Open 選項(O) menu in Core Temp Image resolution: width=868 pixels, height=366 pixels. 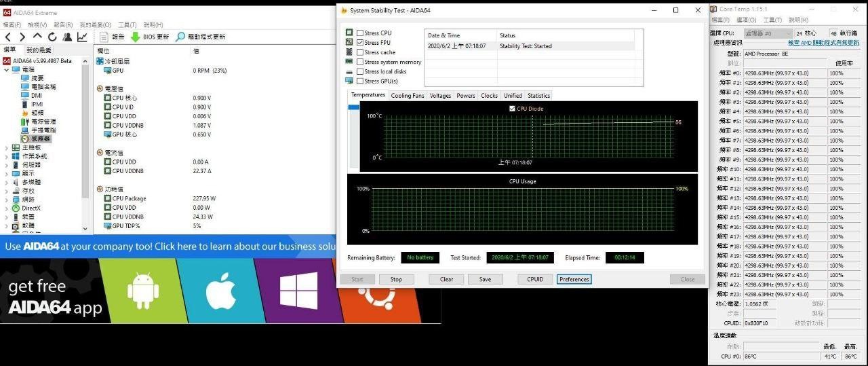pos(747,20)
